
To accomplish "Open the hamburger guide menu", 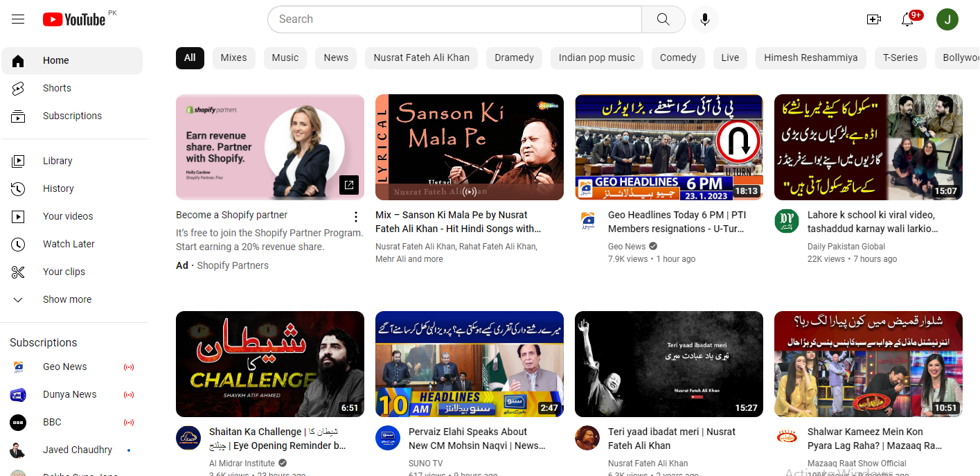I will coord(18,19).
